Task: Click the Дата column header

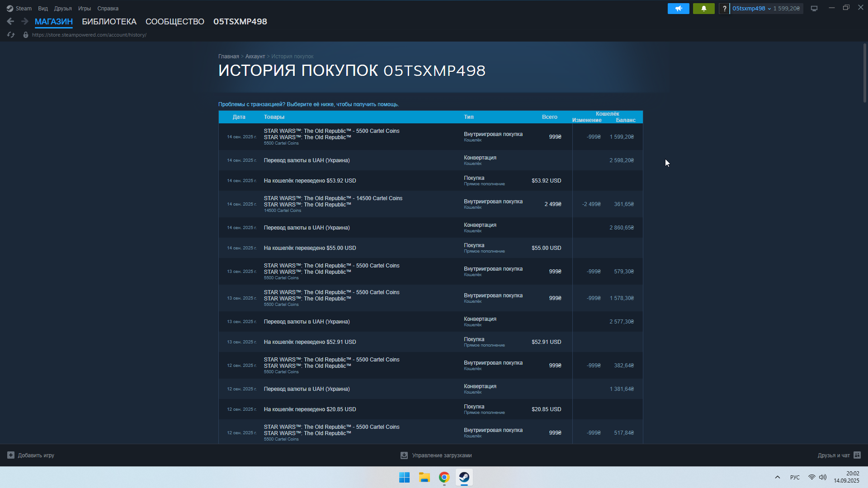Action: (239, 117)
